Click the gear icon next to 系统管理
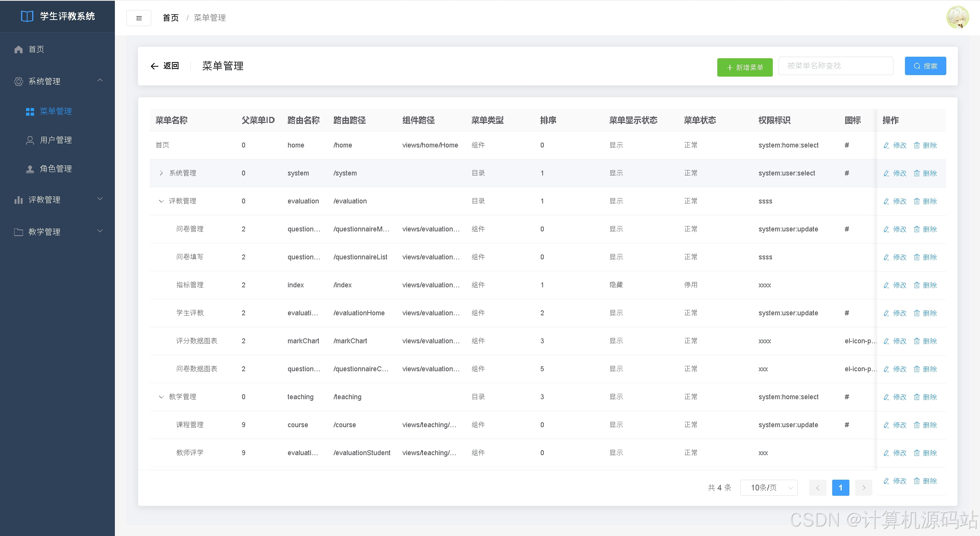The height and width of the screenshot is (536, 980). 18,82
